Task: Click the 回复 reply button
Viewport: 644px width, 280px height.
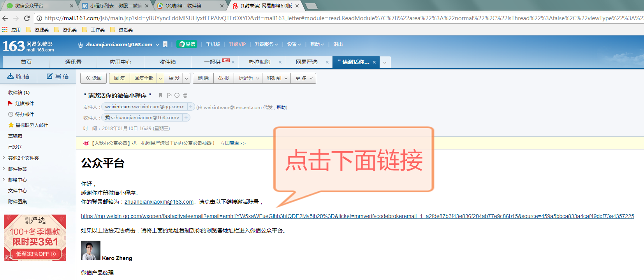Action: click(120, 78)
